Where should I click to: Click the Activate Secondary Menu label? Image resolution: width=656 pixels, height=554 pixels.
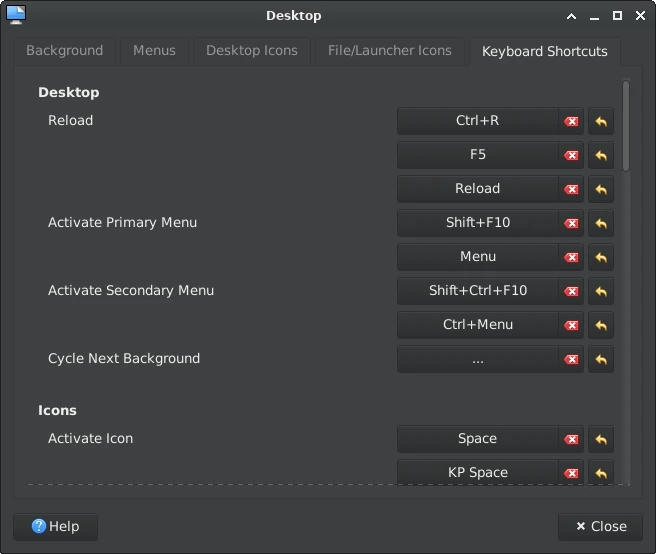point(131,290)
